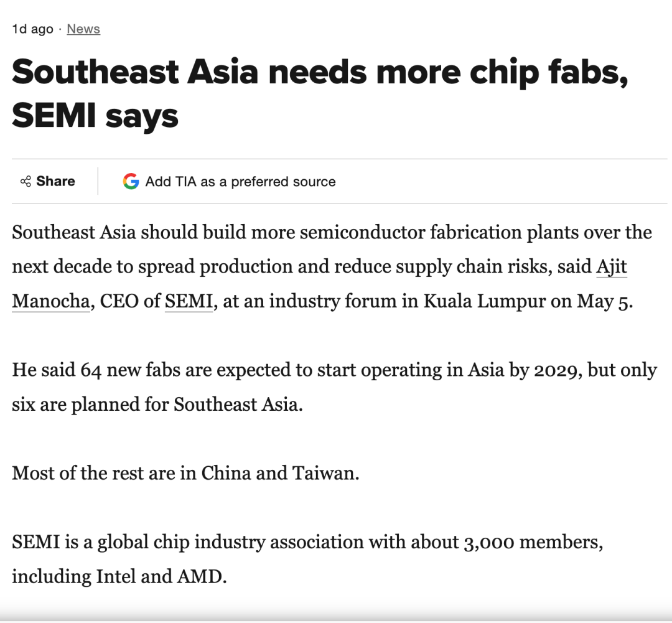Click the China and Taiwan sentence

coord(185,474)
